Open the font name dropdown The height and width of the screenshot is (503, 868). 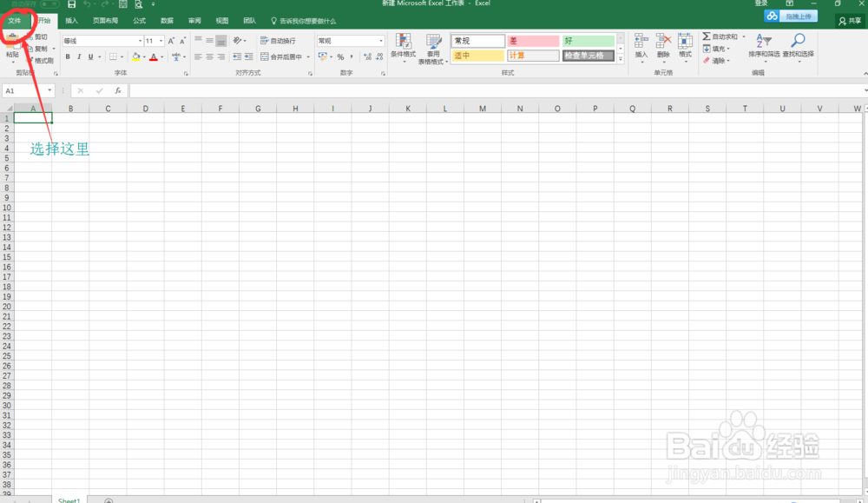(x=140, y=40)
